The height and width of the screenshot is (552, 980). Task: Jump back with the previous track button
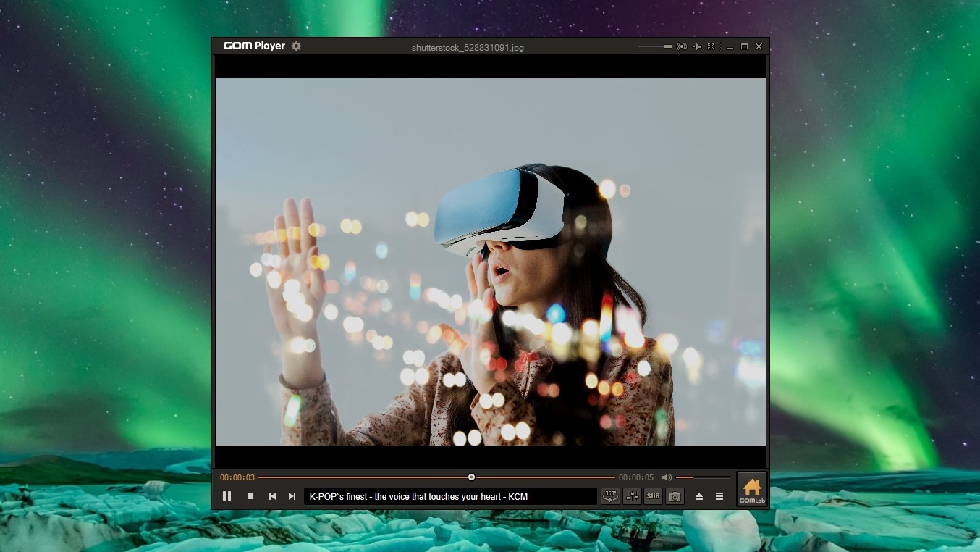pyautogui.click(x=271, y=496)
